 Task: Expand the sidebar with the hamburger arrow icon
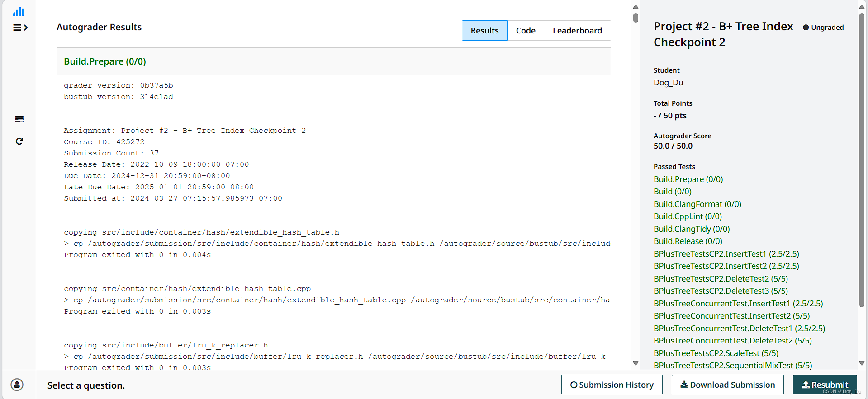pyautogui.click(x=20, y=28)
